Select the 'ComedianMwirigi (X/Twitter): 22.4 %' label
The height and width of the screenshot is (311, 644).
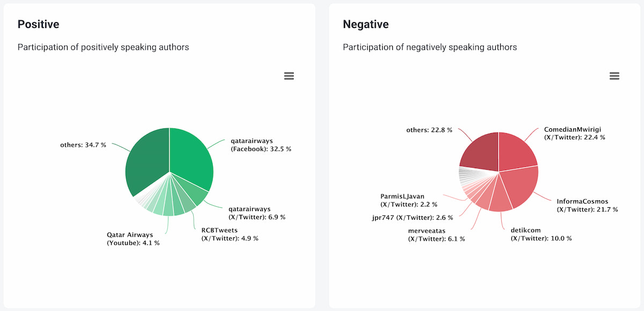coord(574,133)
